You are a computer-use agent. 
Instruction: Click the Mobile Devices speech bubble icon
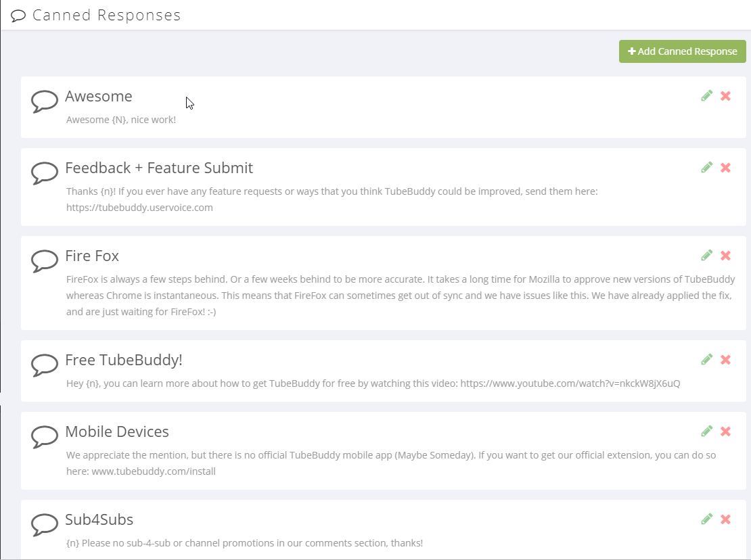coord(45,437)
